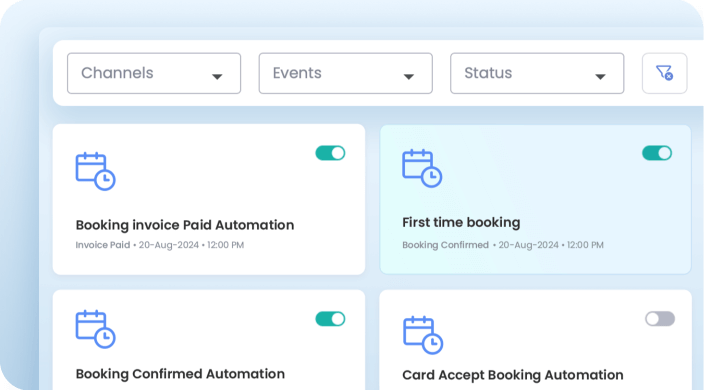Image resolution: width=704 pixels, height=390 pixels.
Task: Enable the Card Accept Booking Automation toggle
Action: point(660,319)
